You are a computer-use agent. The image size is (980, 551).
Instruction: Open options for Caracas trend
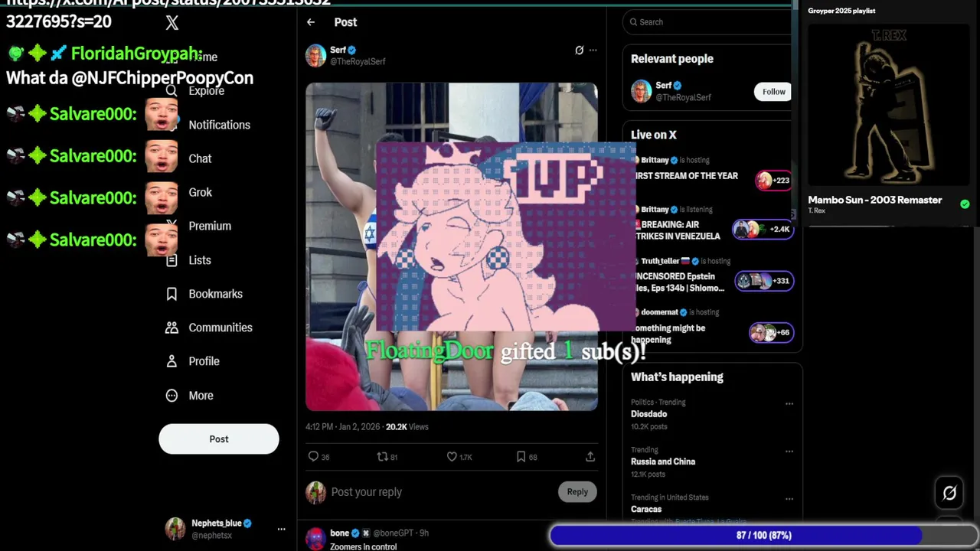tap(789, 498)
